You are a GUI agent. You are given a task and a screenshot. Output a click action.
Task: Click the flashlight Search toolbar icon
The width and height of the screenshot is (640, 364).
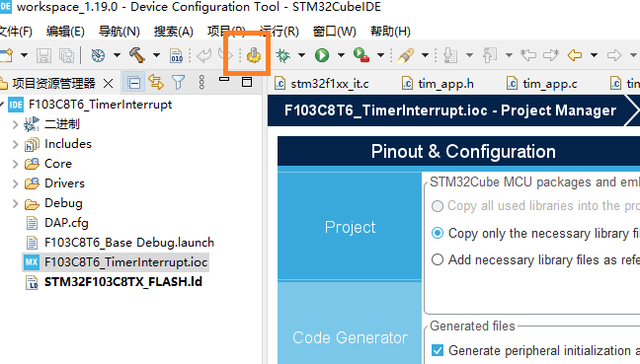coord(406,55)
